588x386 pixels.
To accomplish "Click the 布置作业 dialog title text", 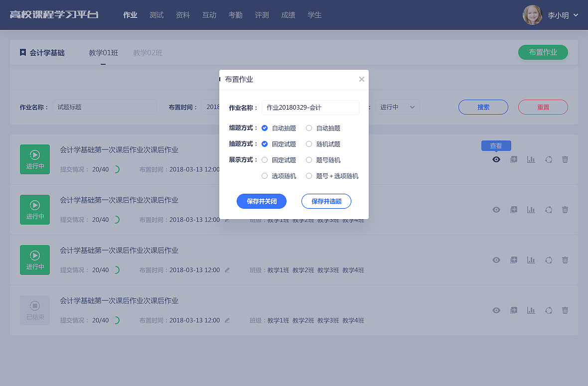I will pos(239,79).
